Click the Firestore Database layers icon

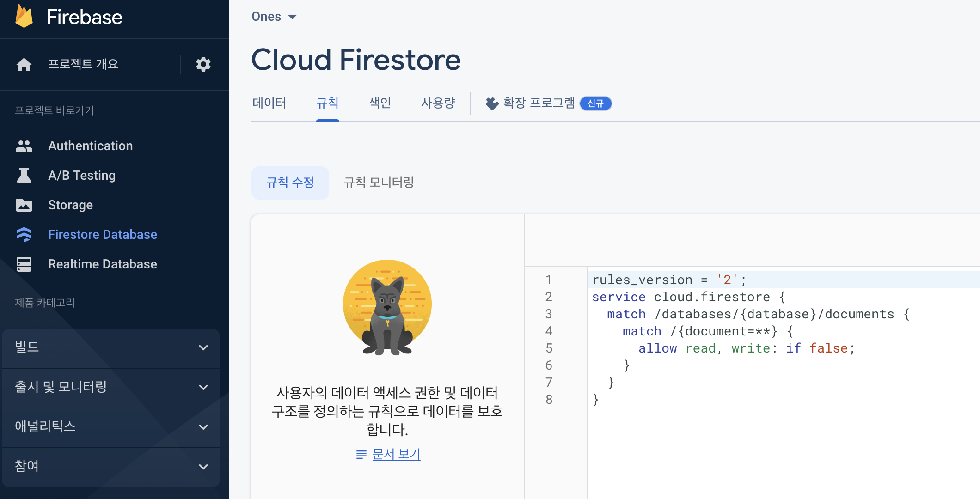(24, 235)
